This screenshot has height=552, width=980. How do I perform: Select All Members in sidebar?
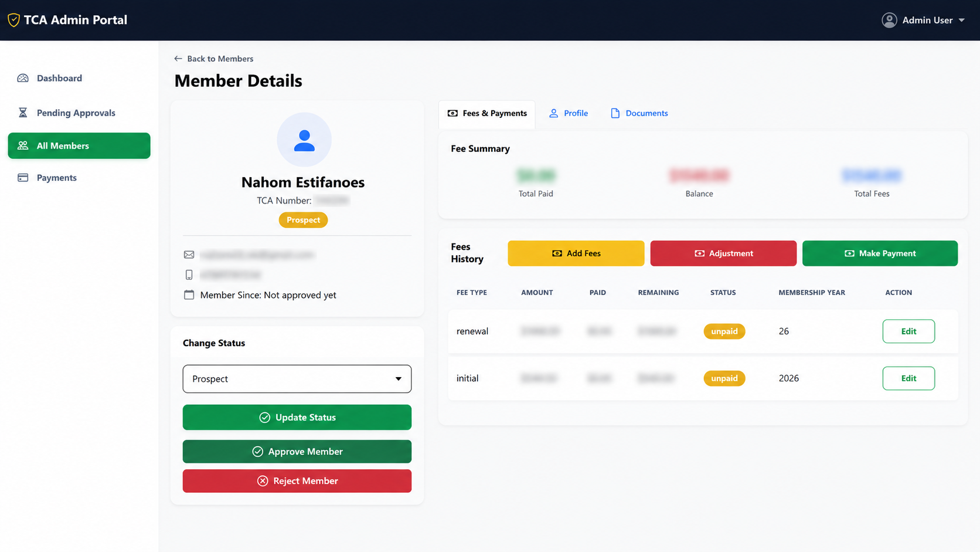click(x=79, y=145)
